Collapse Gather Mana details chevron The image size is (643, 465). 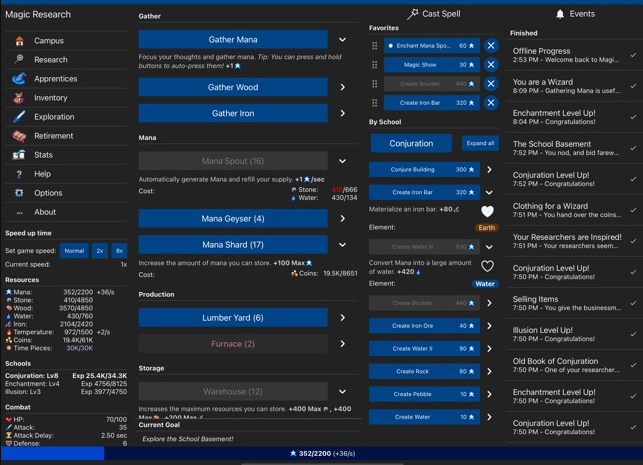coord(342,40)
